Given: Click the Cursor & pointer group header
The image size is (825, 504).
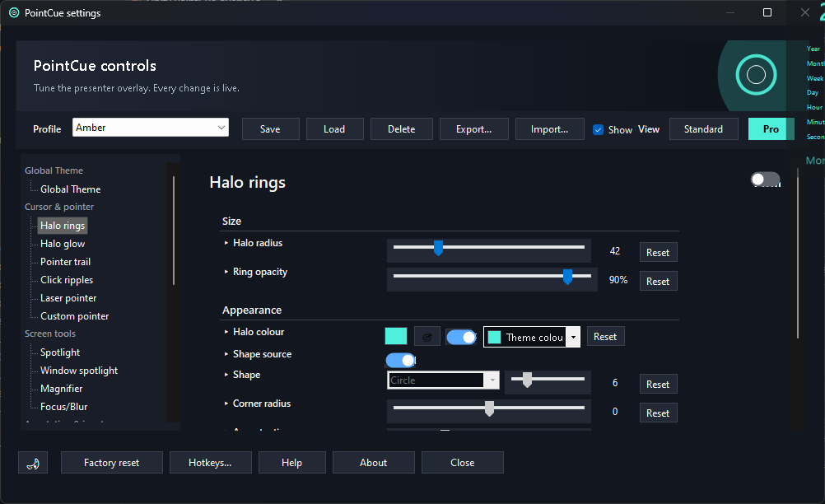Looking at the screenshot, I should [x=59, y=207].
